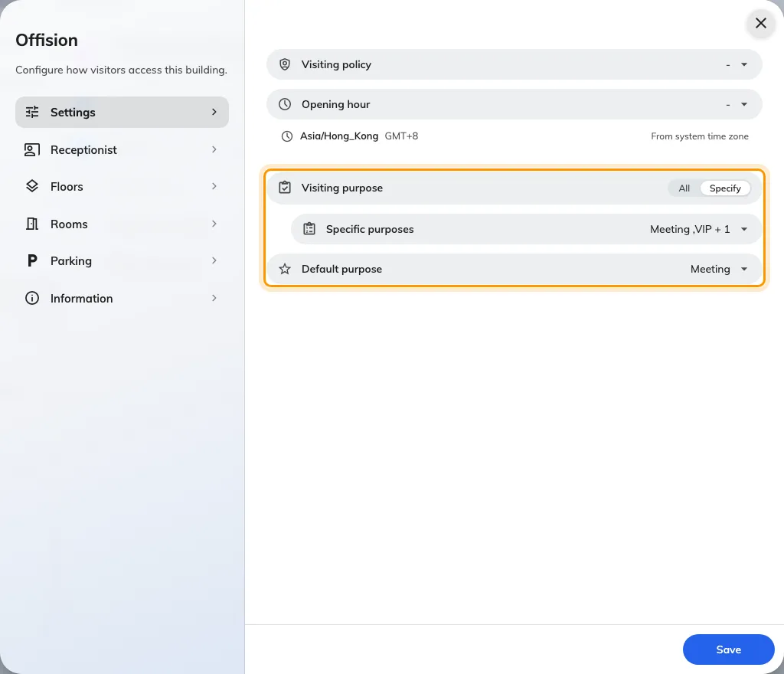
Task: Click the Meeting value of Default purpose
Action: 710,269
